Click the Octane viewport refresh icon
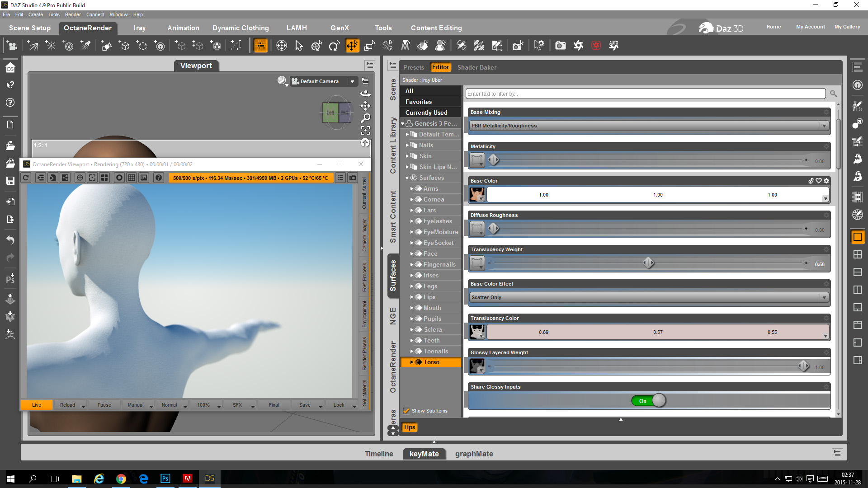This screenshot has width=868, height=488. pyautogui.click(x=26, y=178)
